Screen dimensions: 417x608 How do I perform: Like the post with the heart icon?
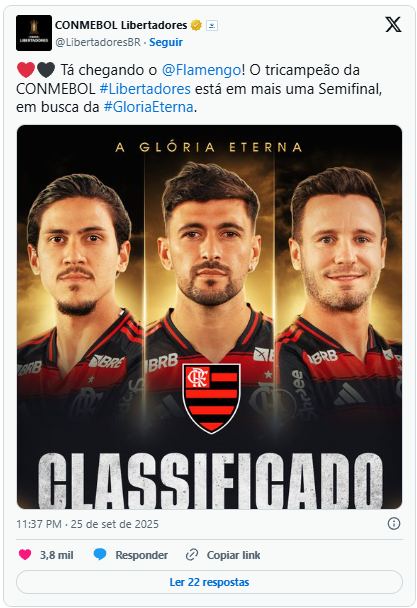[25, 554]
